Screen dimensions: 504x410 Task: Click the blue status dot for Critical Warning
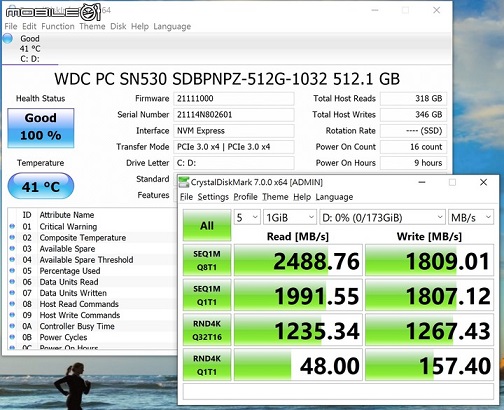pos(12,226)
